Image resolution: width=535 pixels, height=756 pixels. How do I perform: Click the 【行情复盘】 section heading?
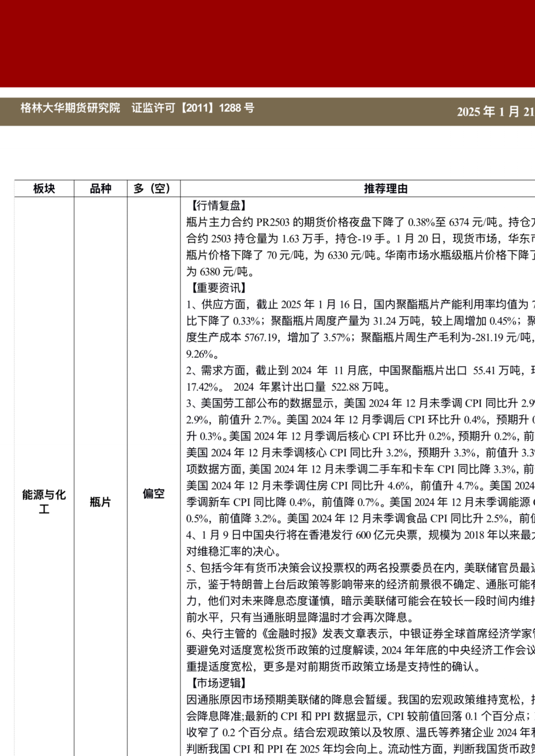click(217, 206)
